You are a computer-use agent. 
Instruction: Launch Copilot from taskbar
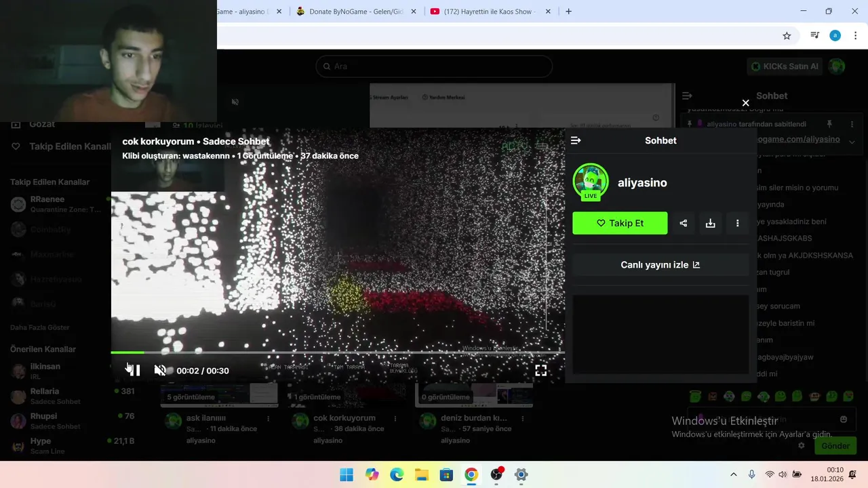(x=372, y=474)
